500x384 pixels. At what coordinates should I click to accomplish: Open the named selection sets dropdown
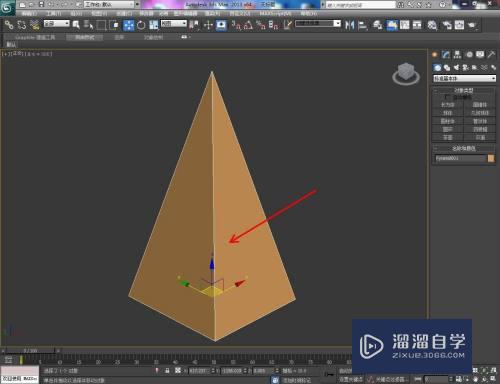tap(318, 23)
